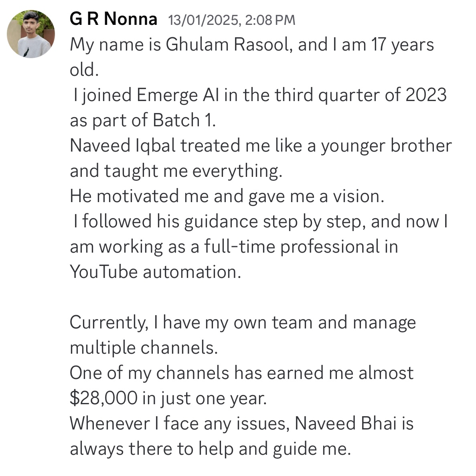Click the text "YouTube automation."
The width and height of the screenshot is (476, 476).
coord(156,272)
